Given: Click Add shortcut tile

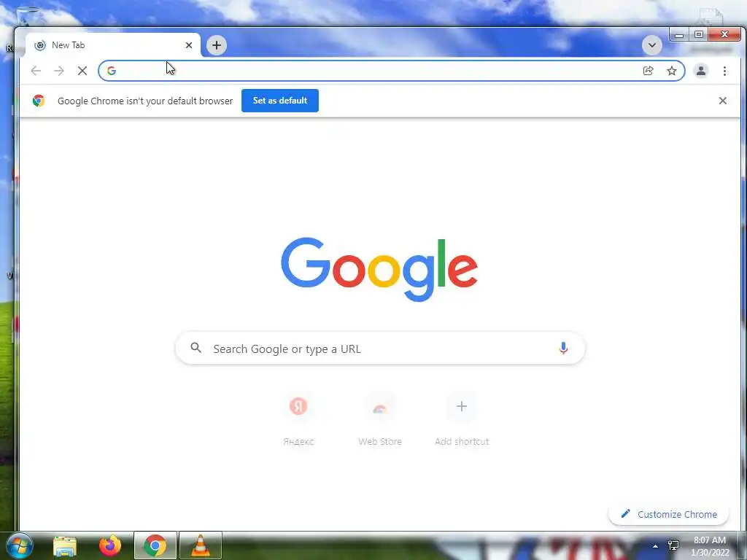Looking at the screenshot, I should pyautogui.click(x=462, y=419).
